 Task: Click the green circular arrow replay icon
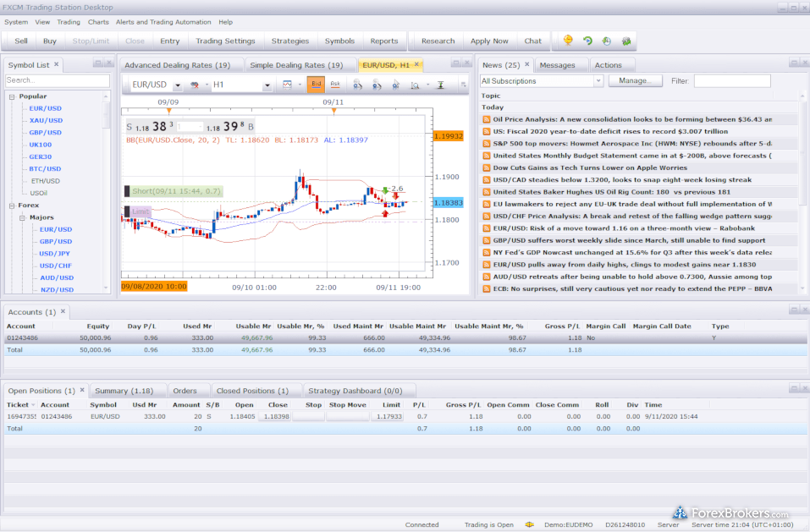click(x=587, y=41)
